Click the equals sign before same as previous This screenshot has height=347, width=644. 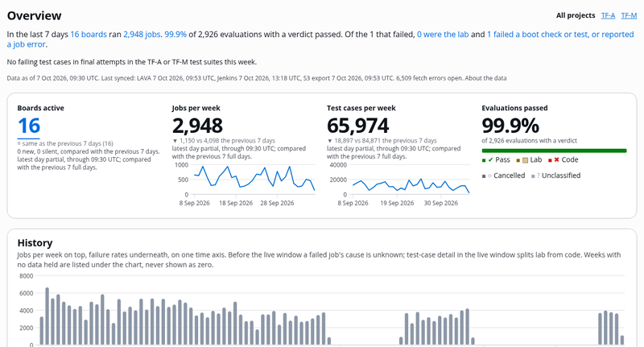(x=19, y=143)
